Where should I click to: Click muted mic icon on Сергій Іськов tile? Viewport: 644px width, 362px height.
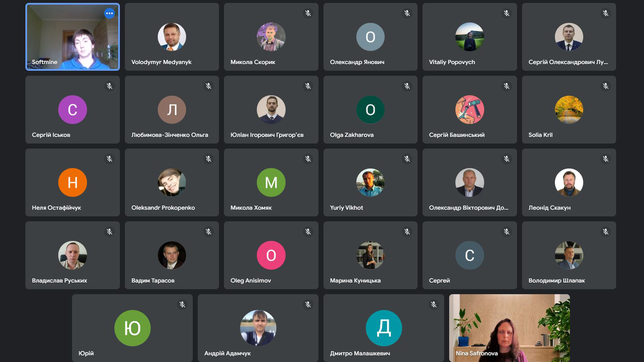(109, 86)
